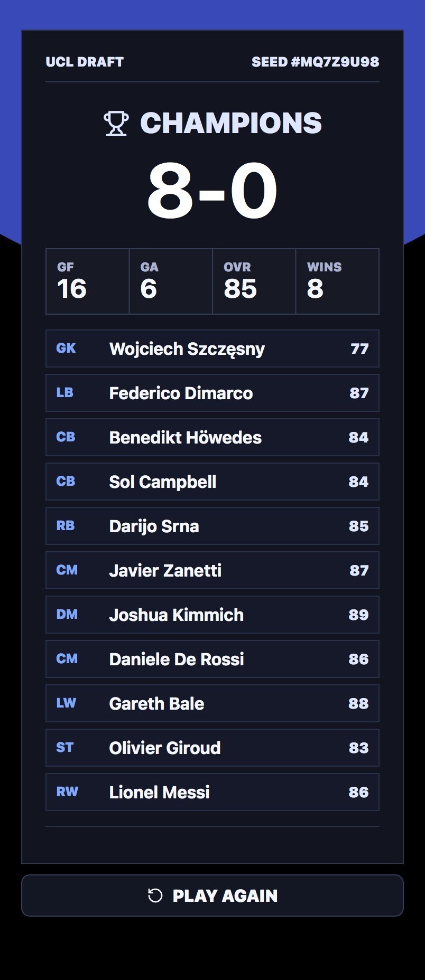425x980 pixels.
Task: Select the seed code #MQ7Z9U98
Action: pos(335,62)
